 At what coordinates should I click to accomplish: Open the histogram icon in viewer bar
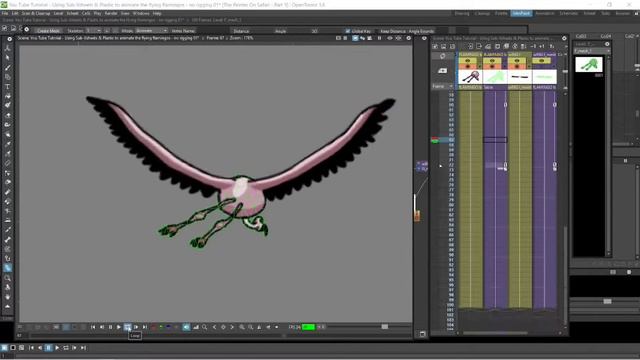pos(196,327)
